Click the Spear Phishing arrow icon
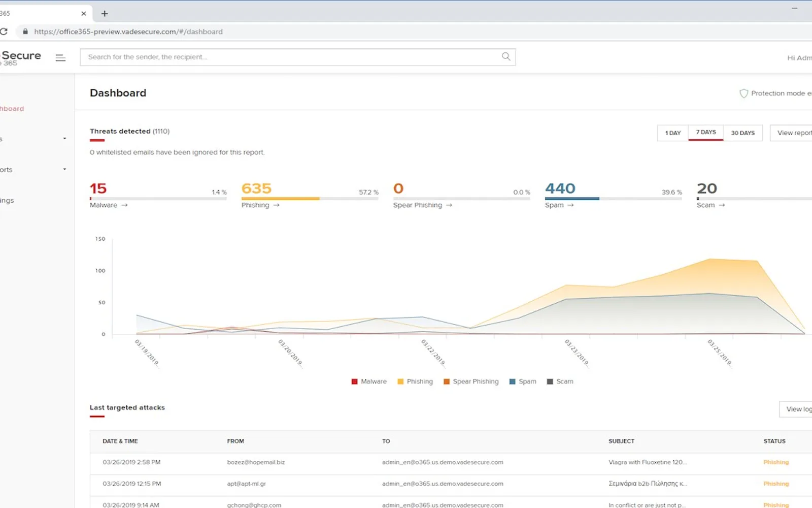The width and height of the screenshot is (812, 508). 449,205
